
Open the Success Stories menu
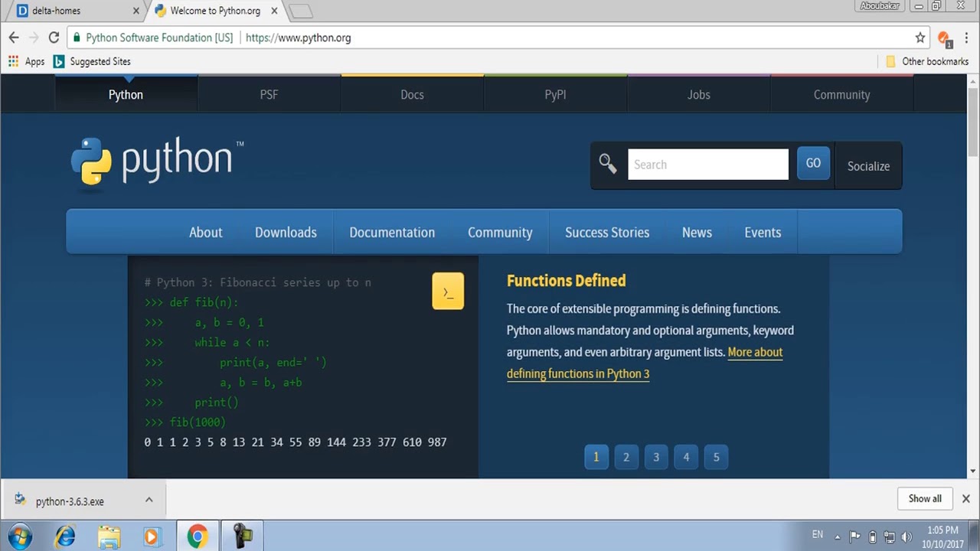point(607,232)
